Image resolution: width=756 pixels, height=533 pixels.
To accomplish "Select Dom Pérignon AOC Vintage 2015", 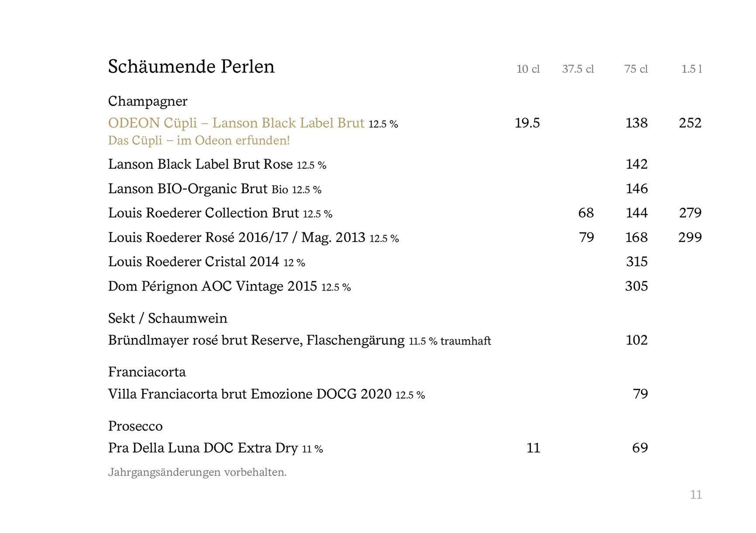I will coord(213,286).
